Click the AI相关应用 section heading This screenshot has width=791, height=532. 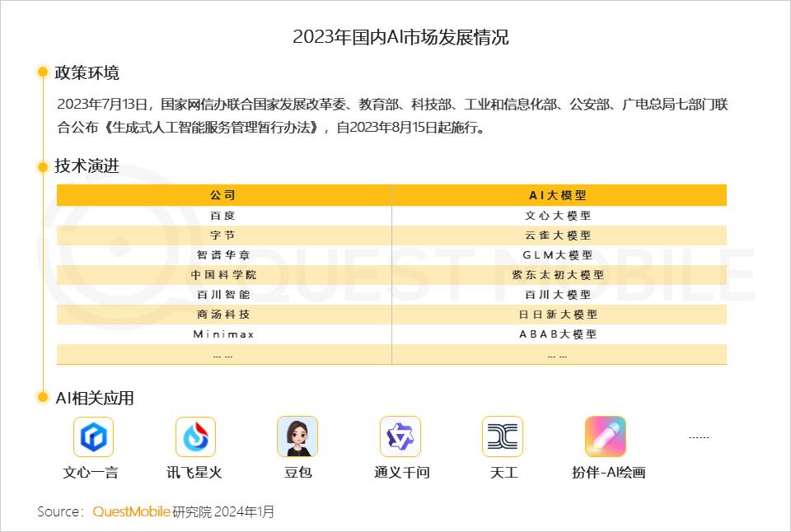coord(95,399)
